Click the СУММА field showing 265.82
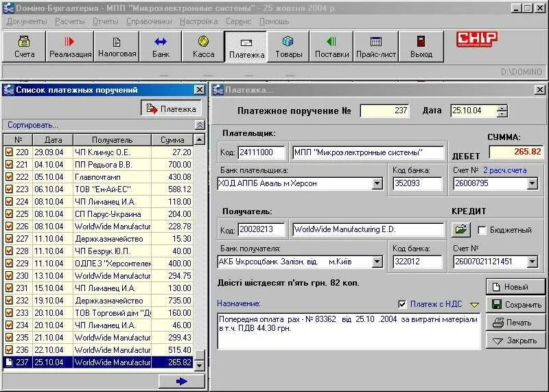The width and height of the screenshot is (549, 392). click(516, 152)
